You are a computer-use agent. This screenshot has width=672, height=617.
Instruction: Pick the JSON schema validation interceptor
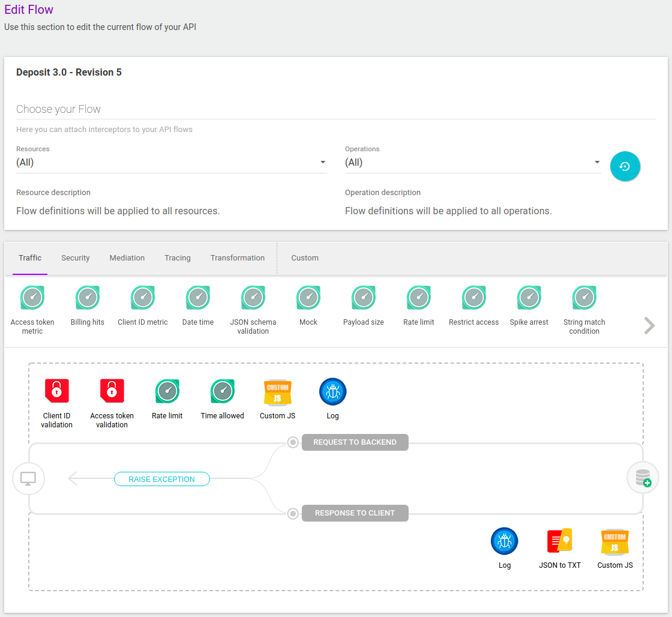(x=253, y=298)
